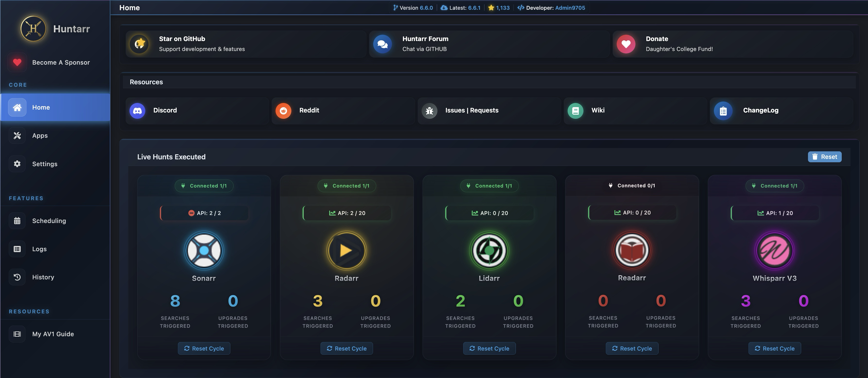
Task: Click the Wiki book icon
Action: pyautogui.click(x=575, y=111)
